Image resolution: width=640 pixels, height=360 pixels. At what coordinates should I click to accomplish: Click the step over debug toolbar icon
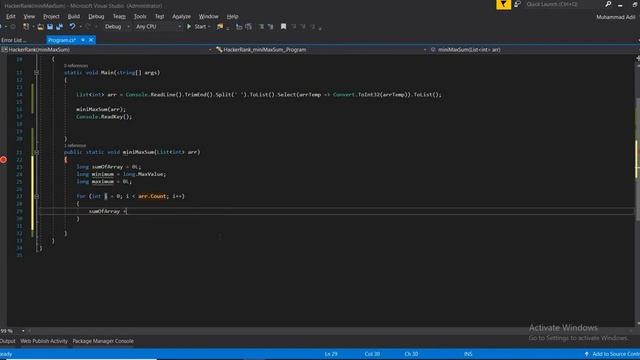tap(249, 27)
